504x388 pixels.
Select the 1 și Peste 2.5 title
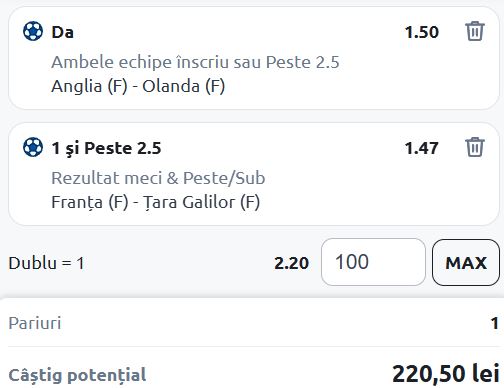[106, 148]
